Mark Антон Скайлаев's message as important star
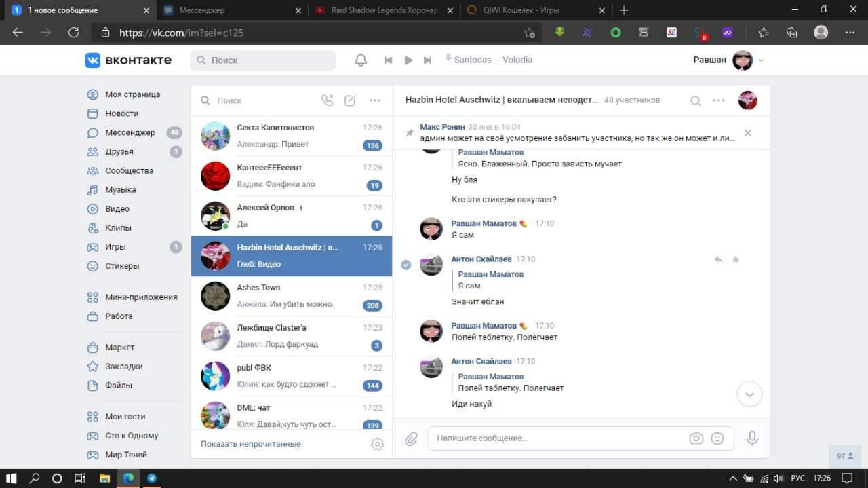 coord(736,259)
